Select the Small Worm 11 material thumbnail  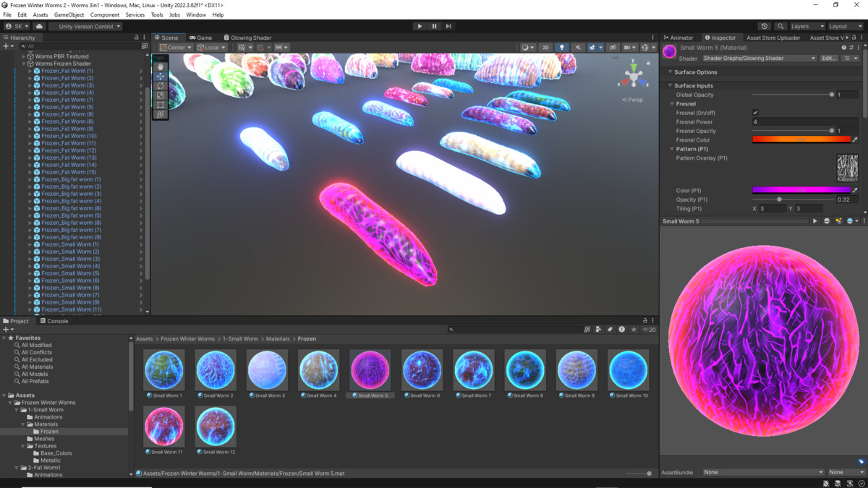point(164,427)
